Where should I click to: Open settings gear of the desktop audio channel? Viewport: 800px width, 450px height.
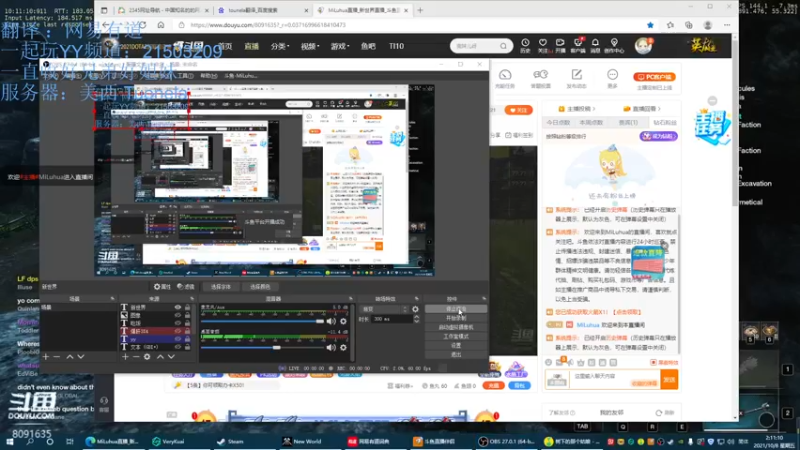[343, 347]
